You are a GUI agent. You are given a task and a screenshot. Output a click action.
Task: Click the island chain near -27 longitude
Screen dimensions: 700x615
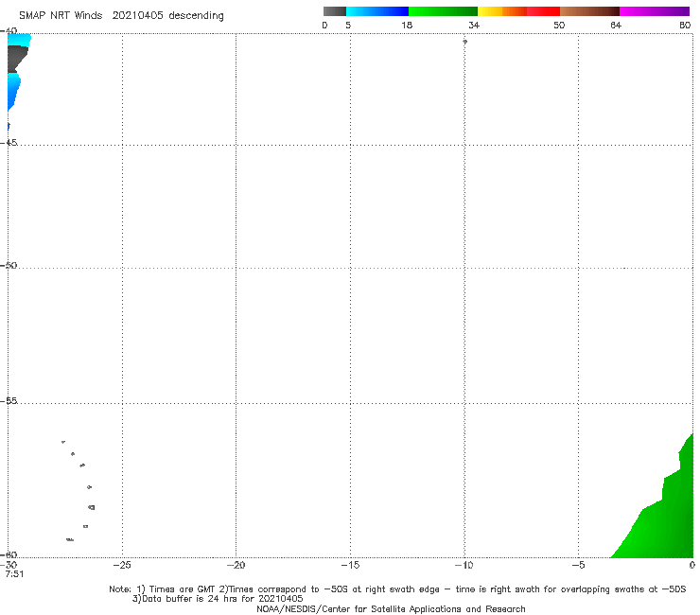(x=79, y=491)
